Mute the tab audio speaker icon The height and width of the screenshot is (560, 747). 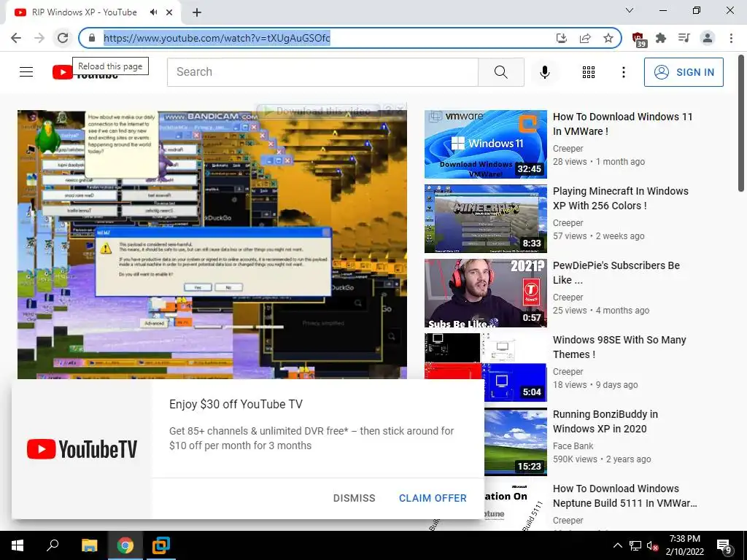153,12
